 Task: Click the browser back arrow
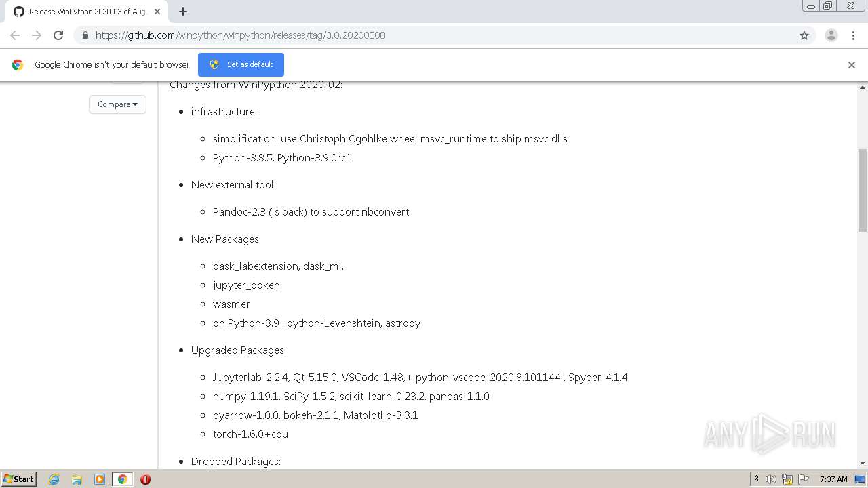[15, 35]
